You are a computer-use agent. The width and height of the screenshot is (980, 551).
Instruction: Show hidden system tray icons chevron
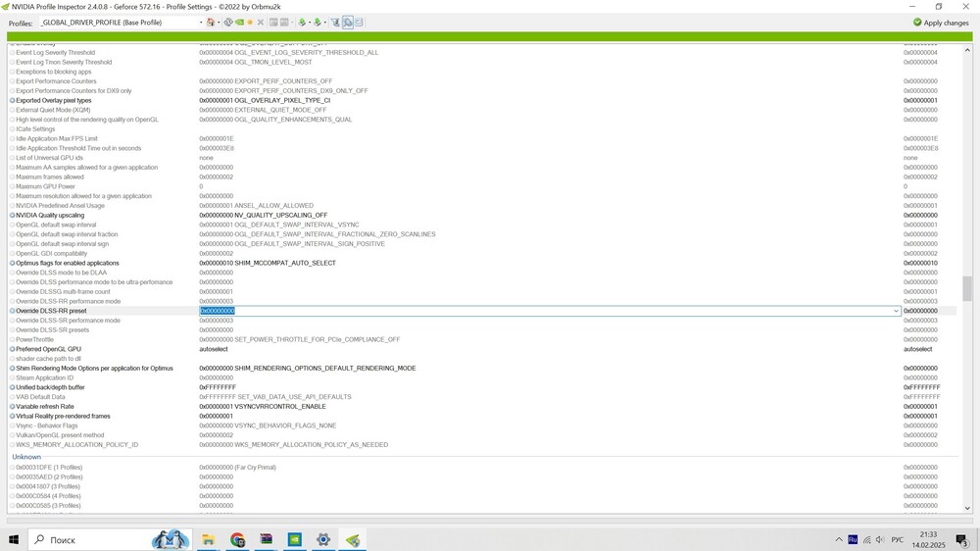click(838, 539)
